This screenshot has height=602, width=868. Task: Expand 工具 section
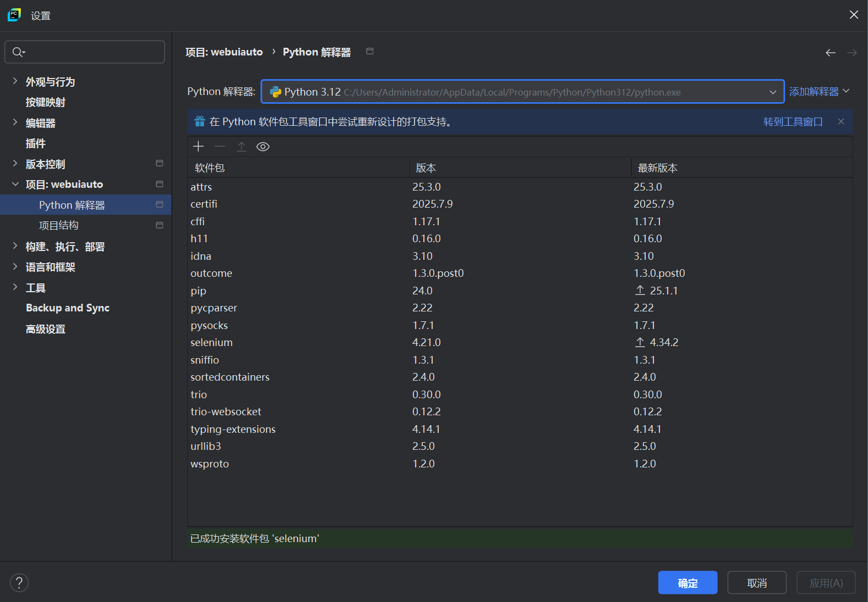15,287
